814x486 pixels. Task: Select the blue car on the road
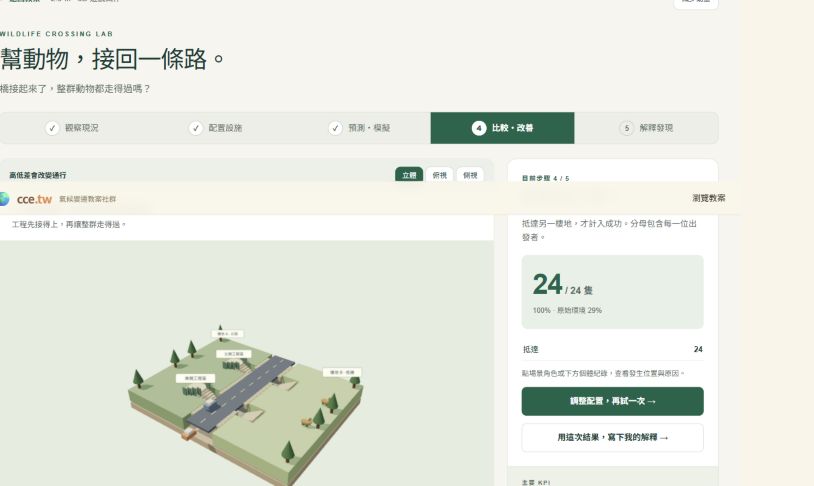211,404
